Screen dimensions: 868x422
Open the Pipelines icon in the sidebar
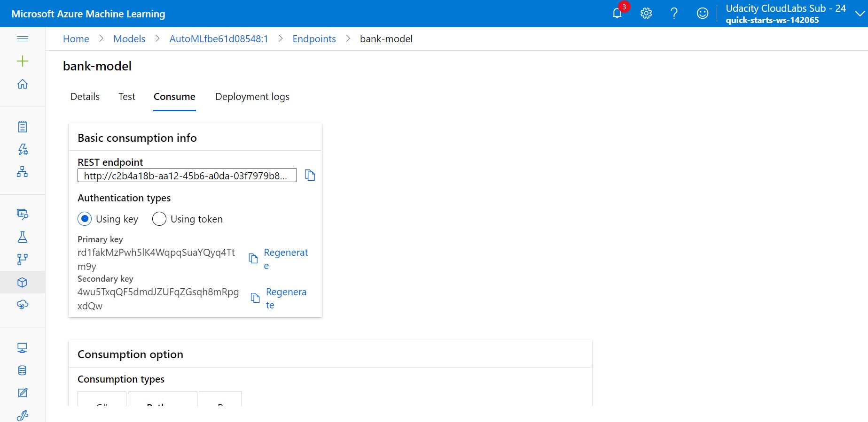coord(23,259)
